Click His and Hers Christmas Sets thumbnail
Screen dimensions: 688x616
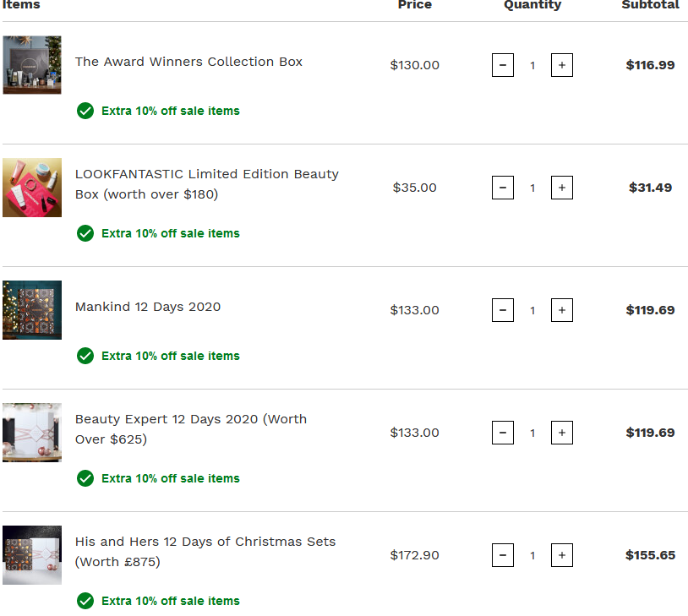point(32,555)
